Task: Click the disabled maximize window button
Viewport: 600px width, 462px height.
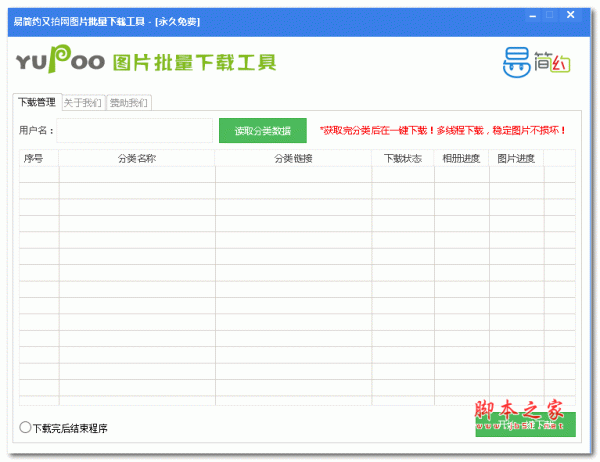Action: [549, 15]
